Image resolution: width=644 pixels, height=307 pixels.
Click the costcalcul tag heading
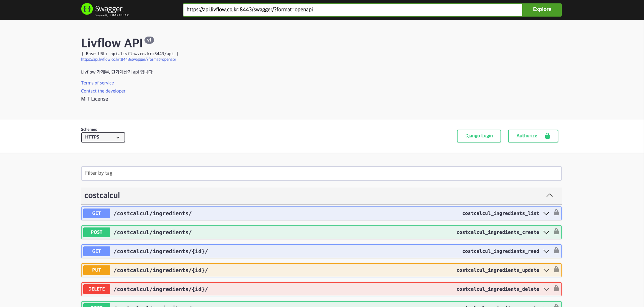[102, 195]
